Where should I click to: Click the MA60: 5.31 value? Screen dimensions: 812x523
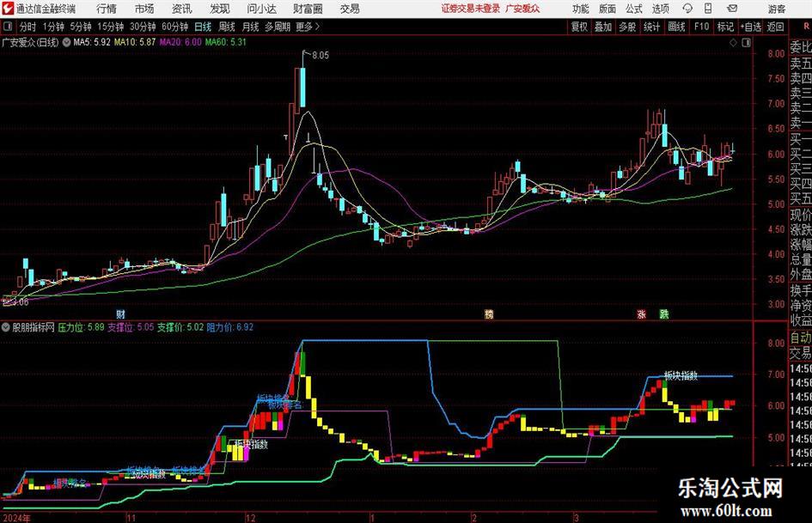tap(226, 42)
